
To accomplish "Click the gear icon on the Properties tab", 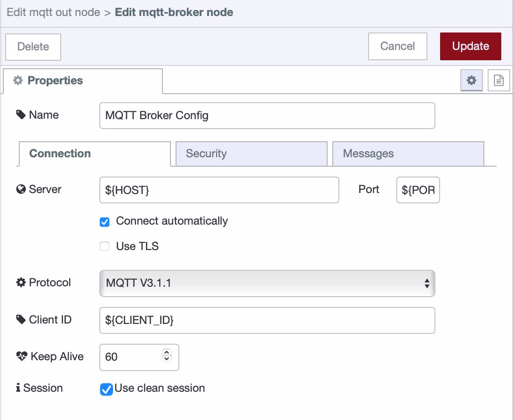I will point(17,80).
